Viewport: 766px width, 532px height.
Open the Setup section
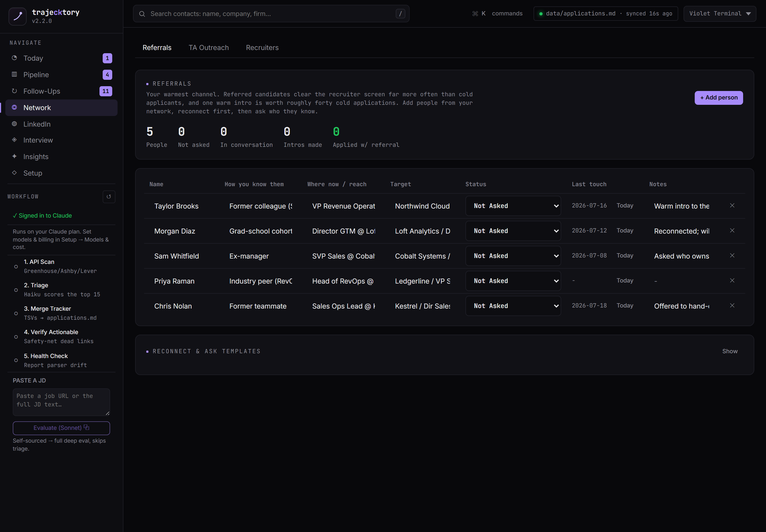61,173
